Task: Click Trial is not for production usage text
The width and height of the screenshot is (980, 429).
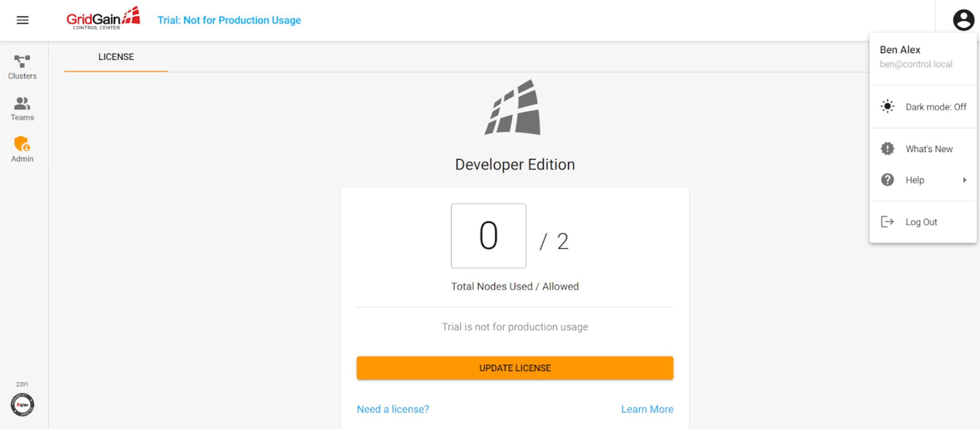Action: (515, 327)
